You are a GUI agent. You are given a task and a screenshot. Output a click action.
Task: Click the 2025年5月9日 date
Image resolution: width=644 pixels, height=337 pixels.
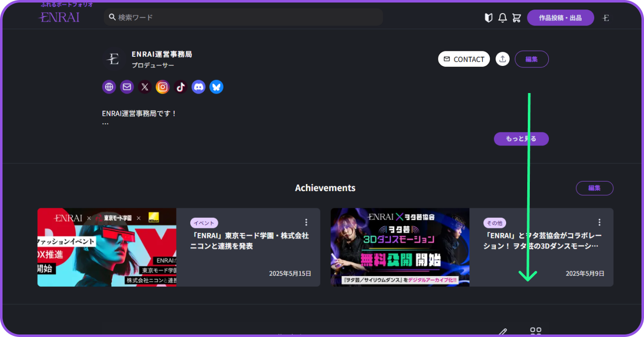pos(585,274)
